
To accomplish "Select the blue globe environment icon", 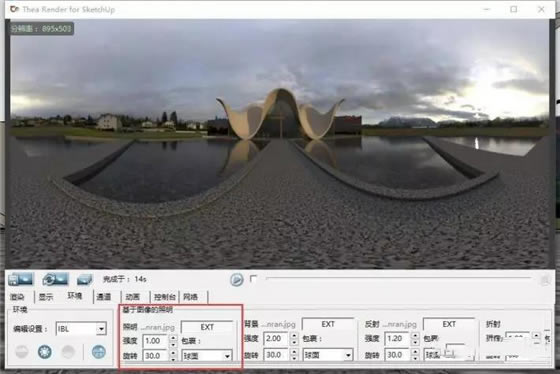I will click(99, 352).
